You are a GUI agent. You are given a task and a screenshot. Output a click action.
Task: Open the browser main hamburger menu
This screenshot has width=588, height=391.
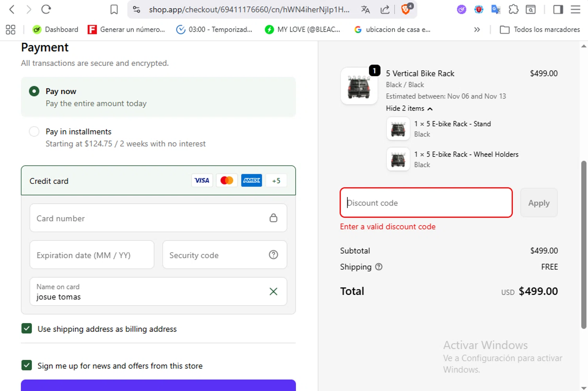click(x=575, y=9)
